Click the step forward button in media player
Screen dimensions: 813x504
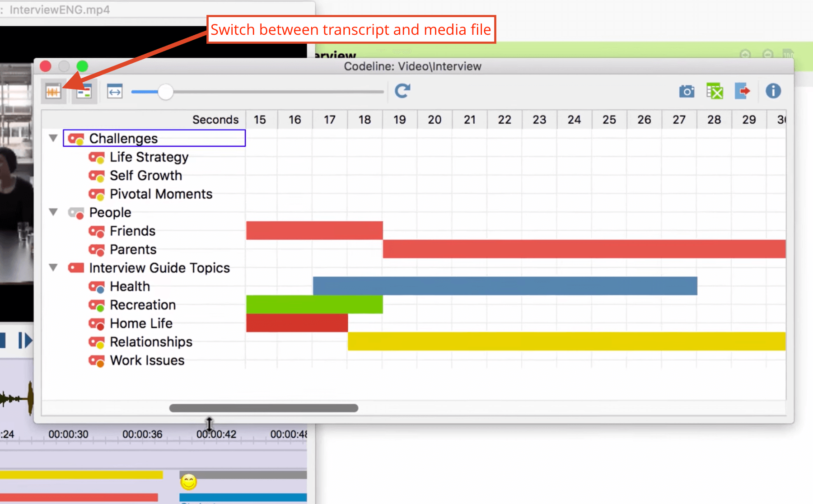pos(25,341)
